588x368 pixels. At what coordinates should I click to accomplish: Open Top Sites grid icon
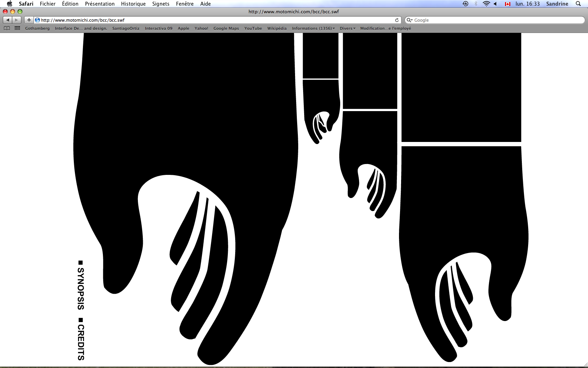17,28
